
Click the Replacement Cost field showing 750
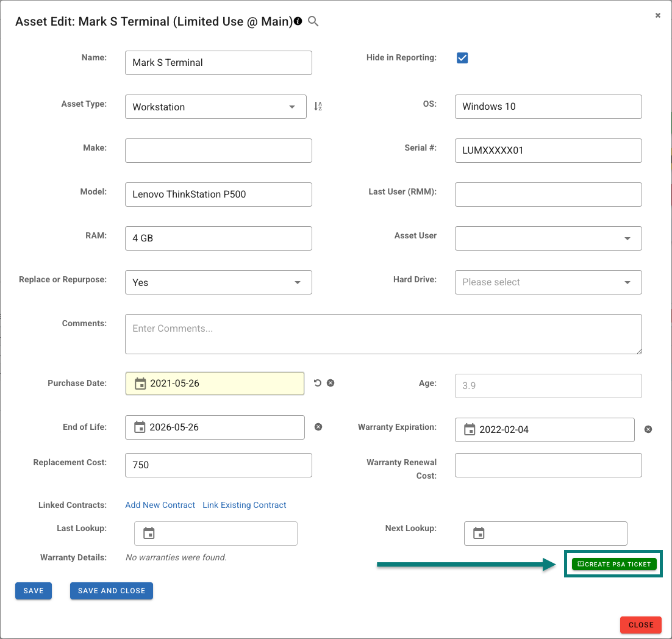click(218, 465)
